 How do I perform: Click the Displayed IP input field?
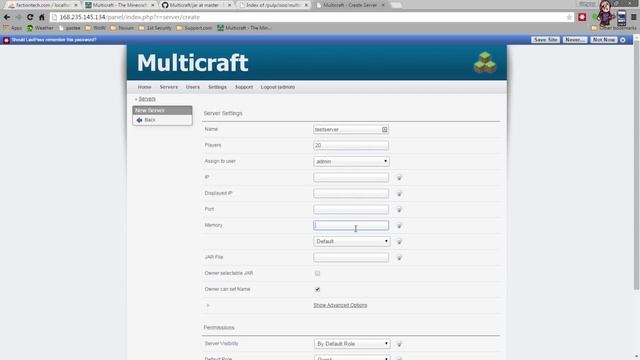coord(351,193)
